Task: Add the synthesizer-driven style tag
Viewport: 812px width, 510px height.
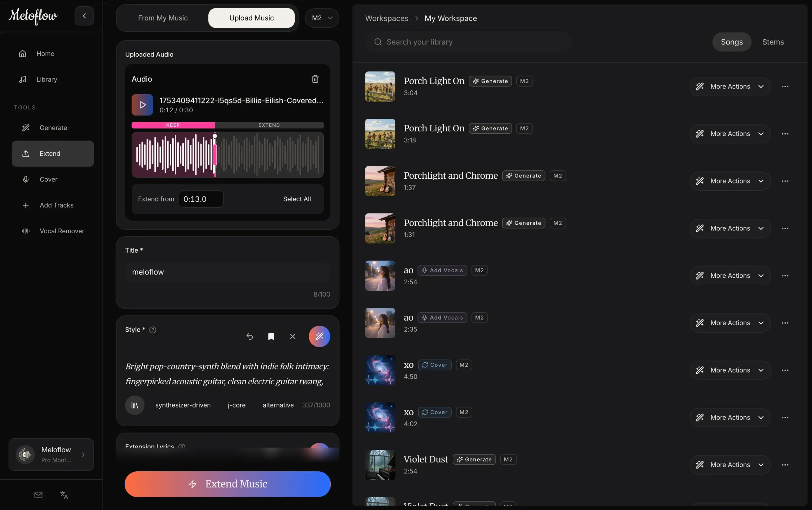Action: tap(183, 405)
